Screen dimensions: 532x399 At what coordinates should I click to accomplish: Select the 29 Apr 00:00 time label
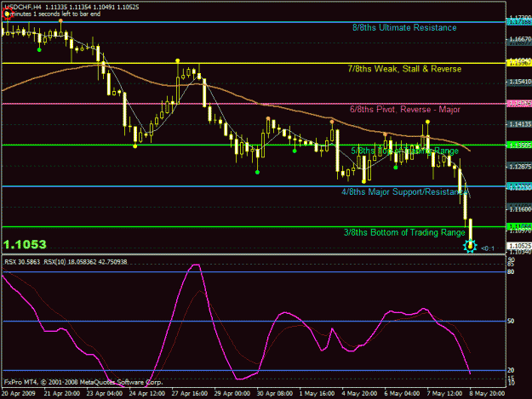pyautogui.click(x=232, y=394)
